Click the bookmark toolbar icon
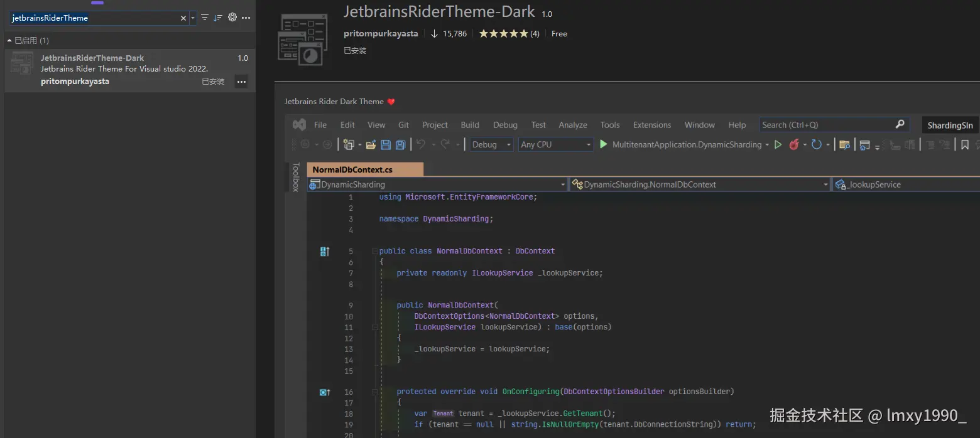The width and height of the screenshot is (980, 438). point(965,144)
